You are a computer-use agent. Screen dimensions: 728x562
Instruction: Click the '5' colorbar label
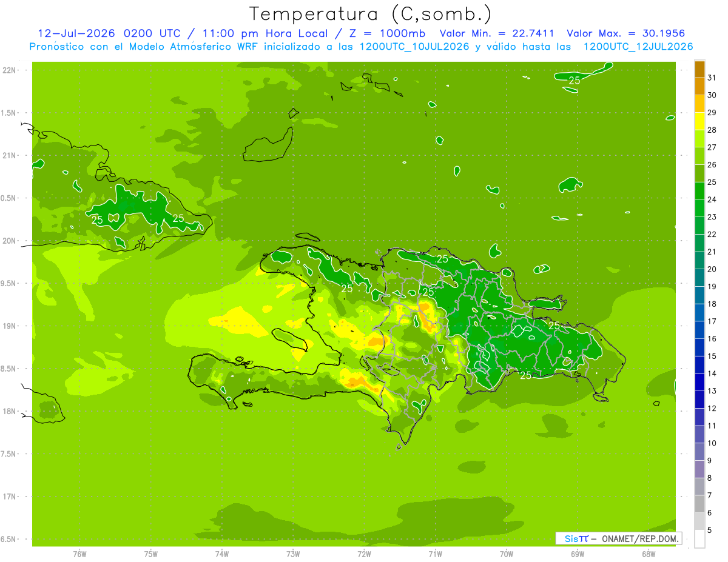(x=710, y=530)
